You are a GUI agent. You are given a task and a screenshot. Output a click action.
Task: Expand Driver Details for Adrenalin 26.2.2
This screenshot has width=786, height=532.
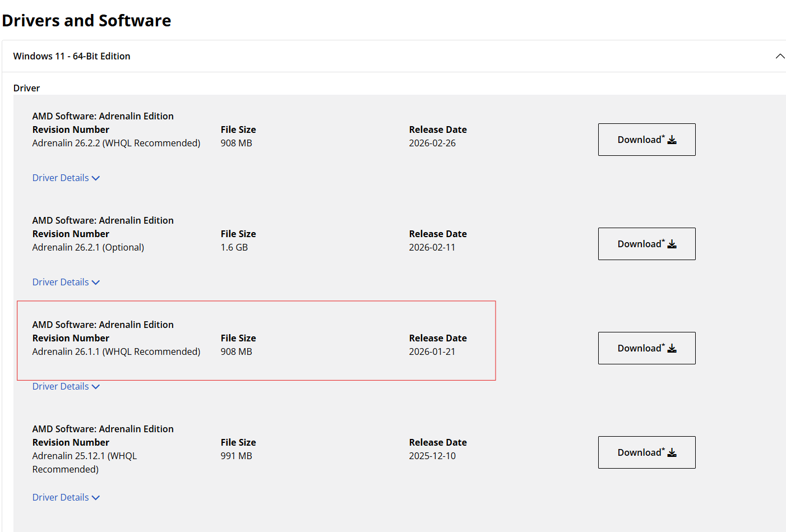[x=66, y=178]
